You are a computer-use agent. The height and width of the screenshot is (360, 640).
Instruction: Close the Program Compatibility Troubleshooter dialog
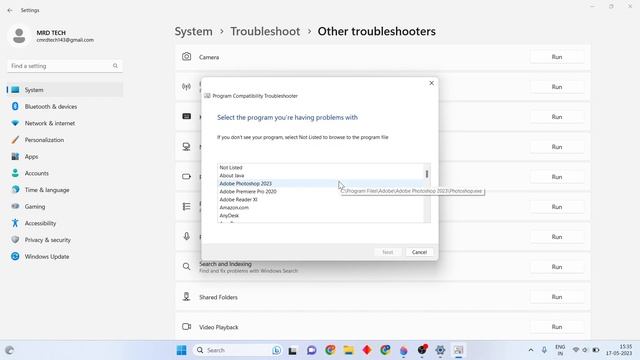pos(431,83)
